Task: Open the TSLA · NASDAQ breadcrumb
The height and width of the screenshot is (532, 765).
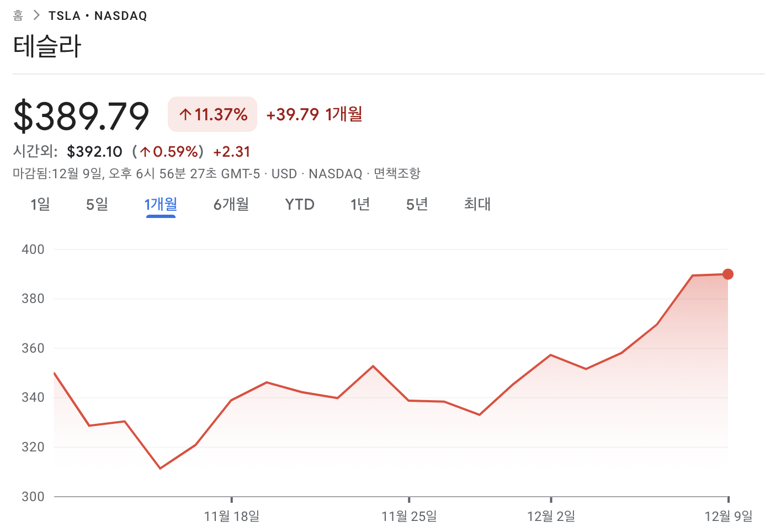Action: pos(98,16)
